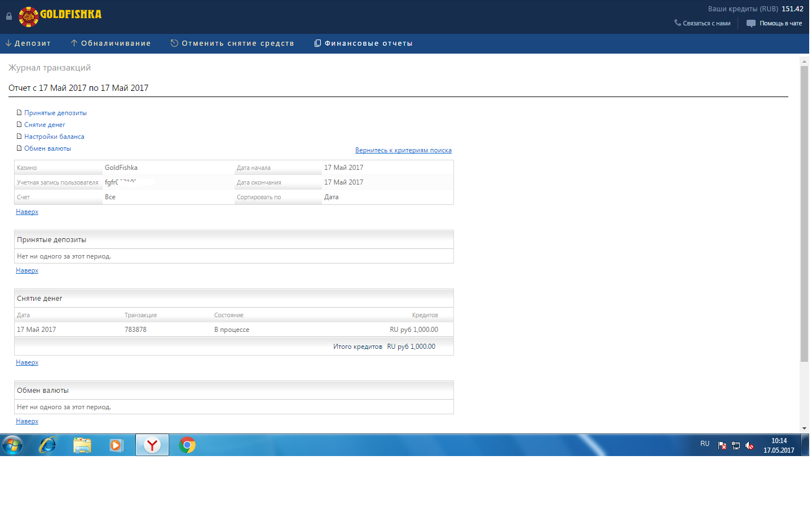Select Отменить снятие средств in the menu

[238, 43]
